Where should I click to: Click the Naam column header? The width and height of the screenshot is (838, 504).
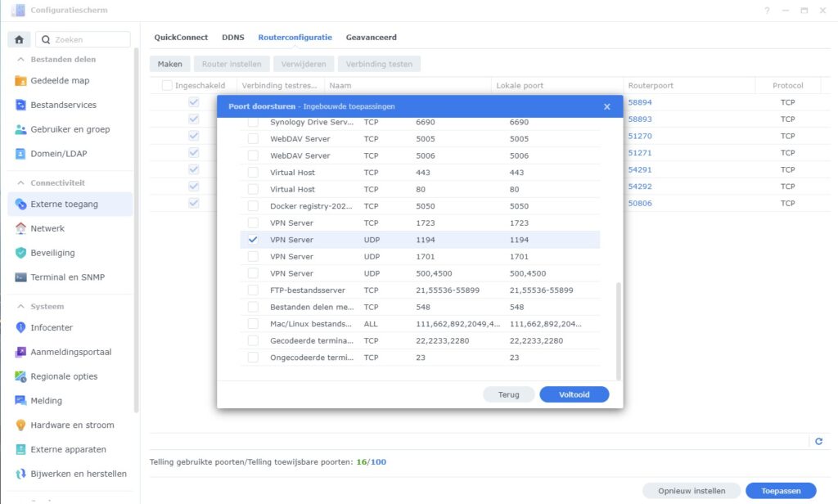click(x=408, y=86)
